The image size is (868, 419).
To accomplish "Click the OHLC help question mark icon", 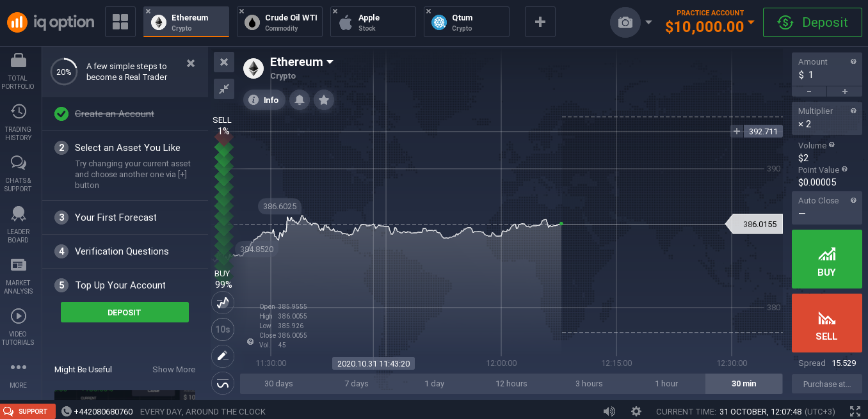I will point(250,342).
